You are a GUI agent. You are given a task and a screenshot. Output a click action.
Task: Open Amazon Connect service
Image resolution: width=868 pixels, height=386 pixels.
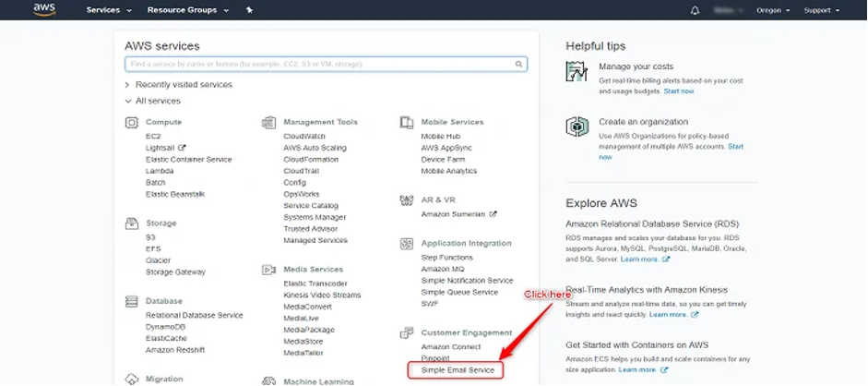(451, 347)
